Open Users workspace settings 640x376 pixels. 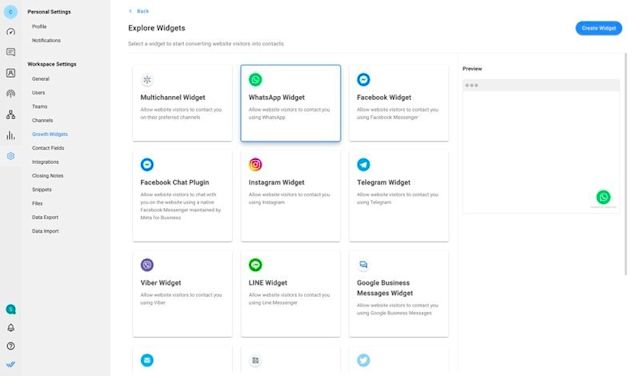coord(38,93)
